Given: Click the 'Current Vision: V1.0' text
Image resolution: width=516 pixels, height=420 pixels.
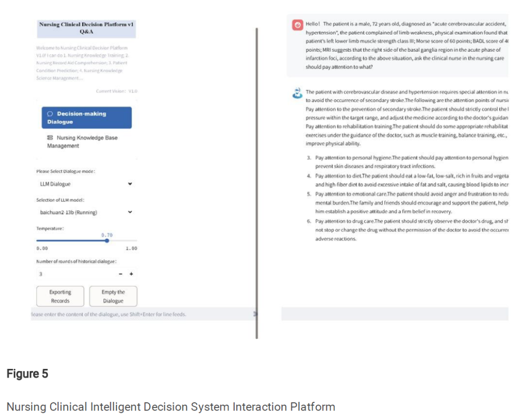Looking at the screenshot, I should [117, 91].
